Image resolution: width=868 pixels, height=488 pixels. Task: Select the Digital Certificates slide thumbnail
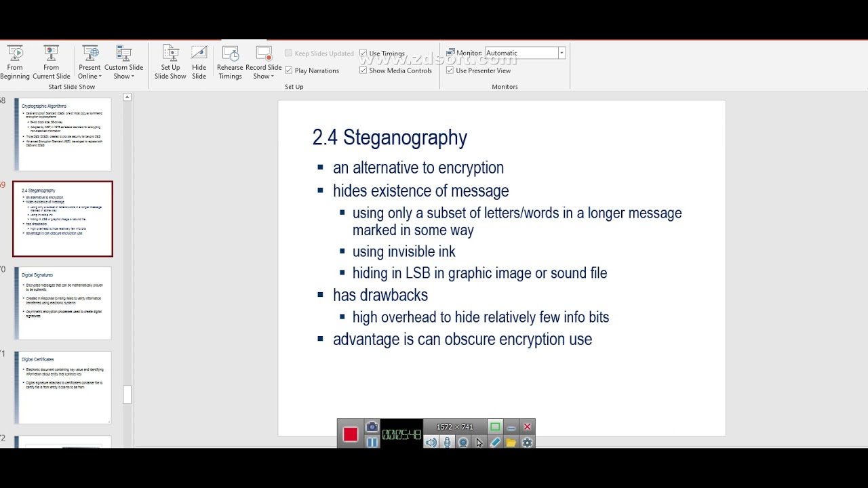[x=62, y=388]
